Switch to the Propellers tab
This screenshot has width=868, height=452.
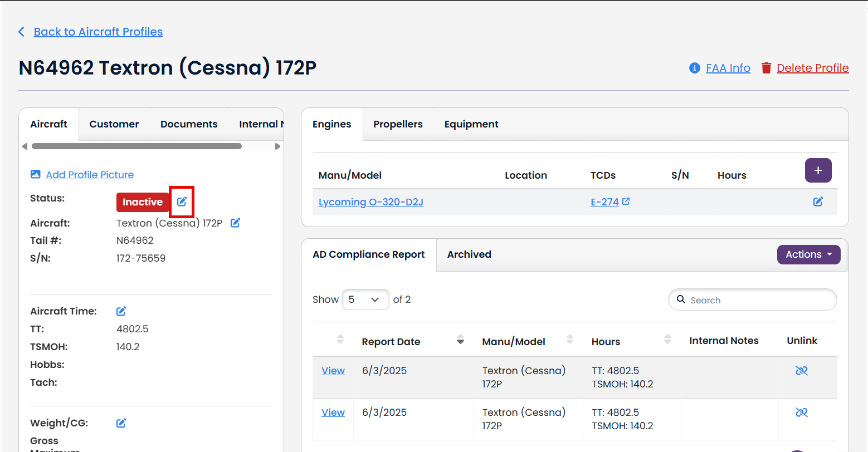coord(398,124)
